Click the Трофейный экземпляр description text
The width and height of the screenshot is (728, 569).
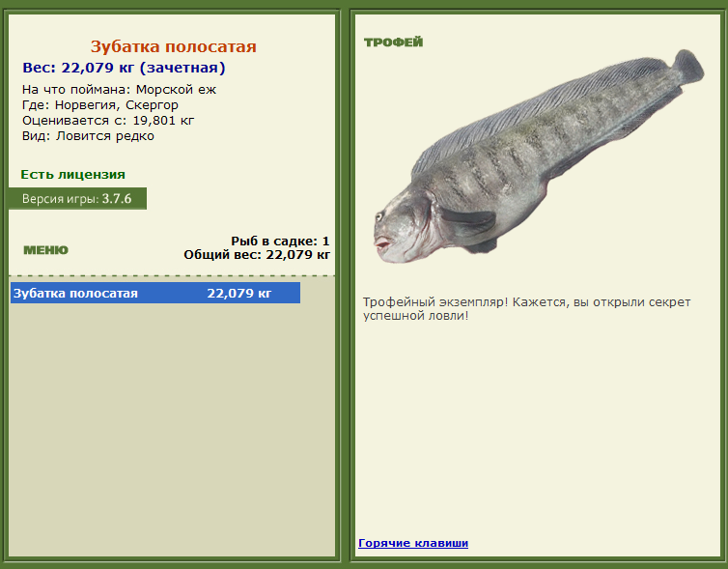pos(526,309)
